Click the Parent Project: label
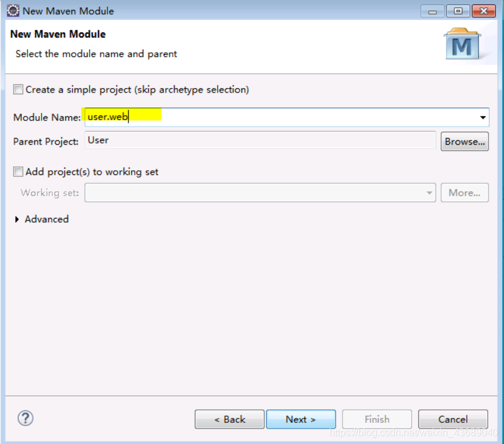 [x=46, y=142]
